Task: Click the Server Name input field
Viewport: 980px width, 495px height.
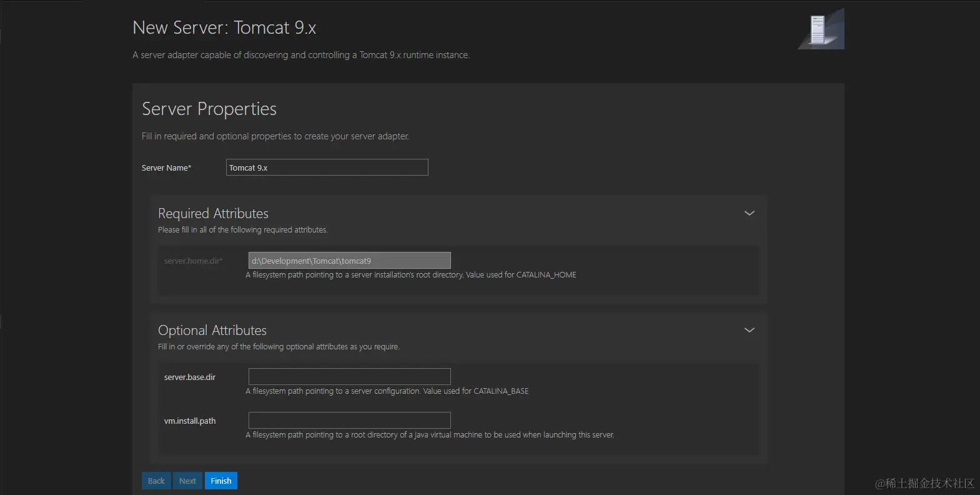Action: click(327, 167)
